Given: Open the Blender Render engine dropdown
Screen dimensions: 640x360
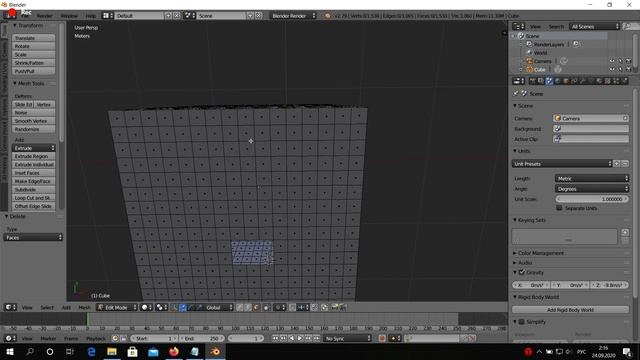Looking at the screenshot, I should (x=293, y=16).
